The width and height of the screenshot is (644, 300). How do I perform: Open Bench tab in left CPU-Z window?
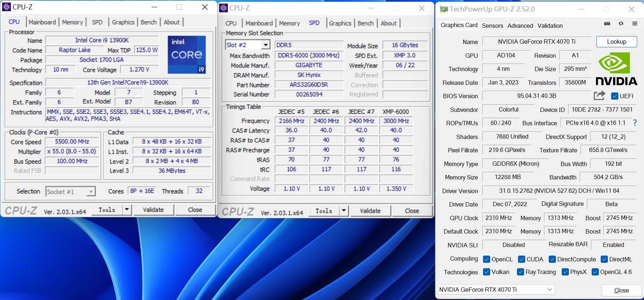(x=148, y=22)
